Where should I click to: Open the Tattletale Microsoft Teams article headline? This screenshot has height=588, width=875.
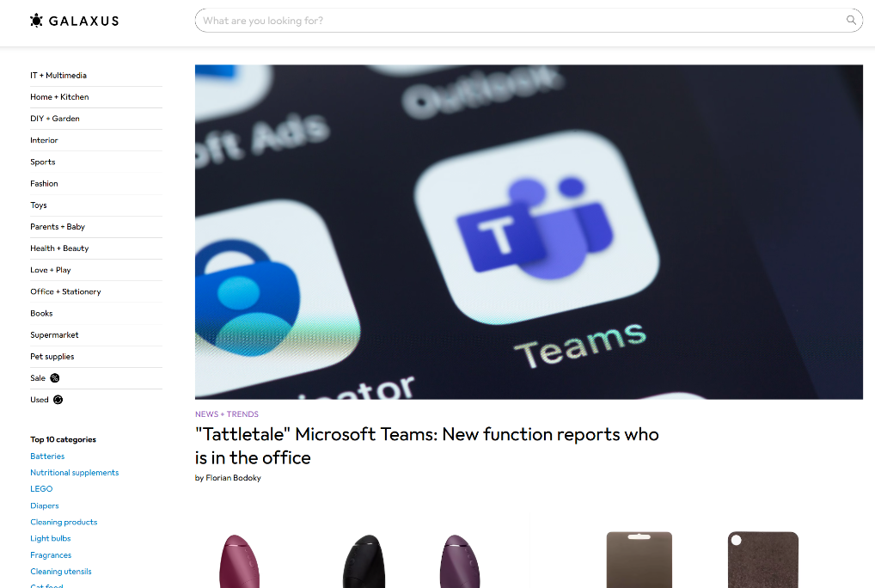click(x=427, y=446)
